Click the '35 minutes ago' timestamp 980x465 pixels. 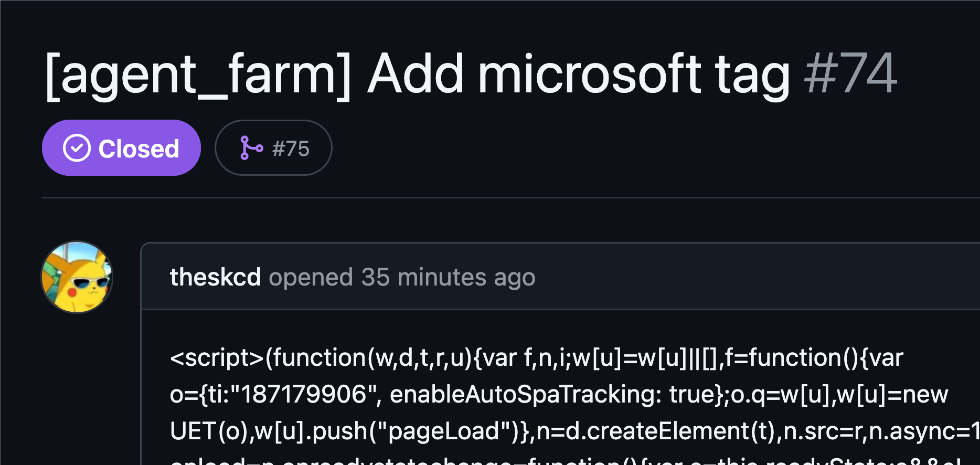(448, 277)
